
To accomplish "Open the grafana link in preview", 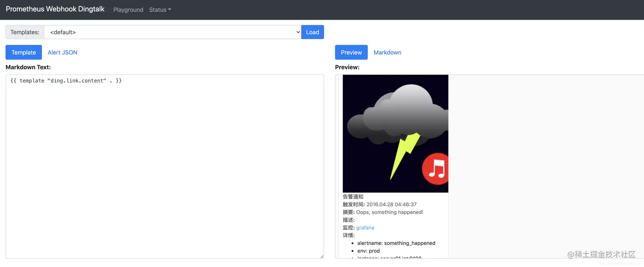I will 365,228.
